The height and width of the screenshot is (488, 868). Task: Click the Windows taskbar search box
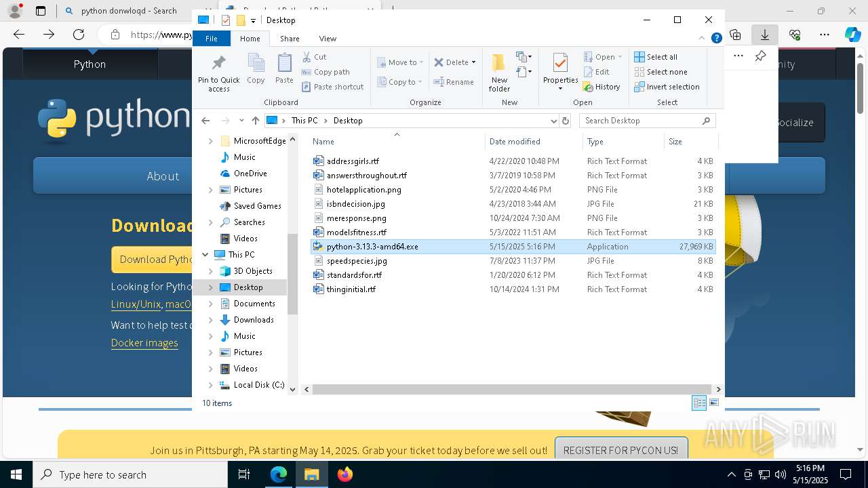[x=130, y=474]
